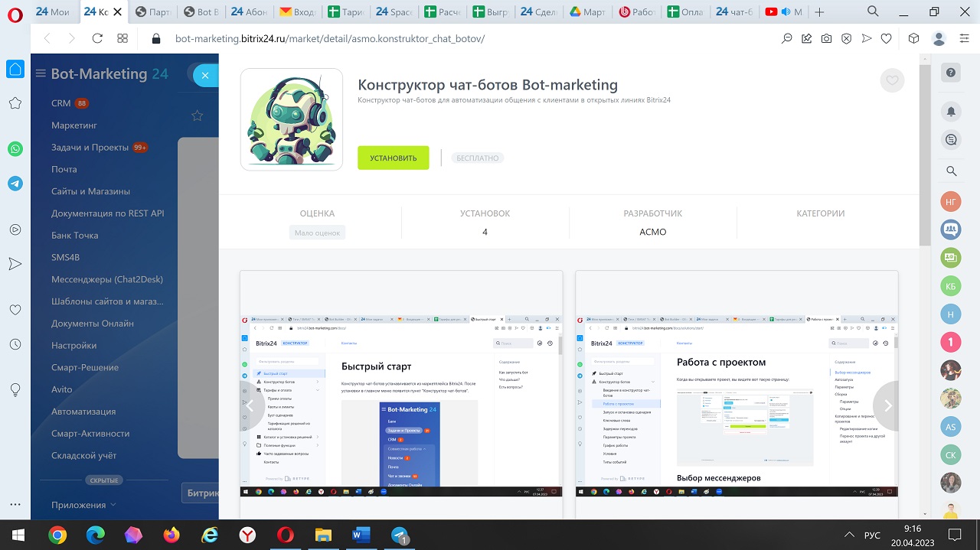980x550 pixels.
Task: Open Opera sidebar flow send icon
Action: [x=15, y=263]
